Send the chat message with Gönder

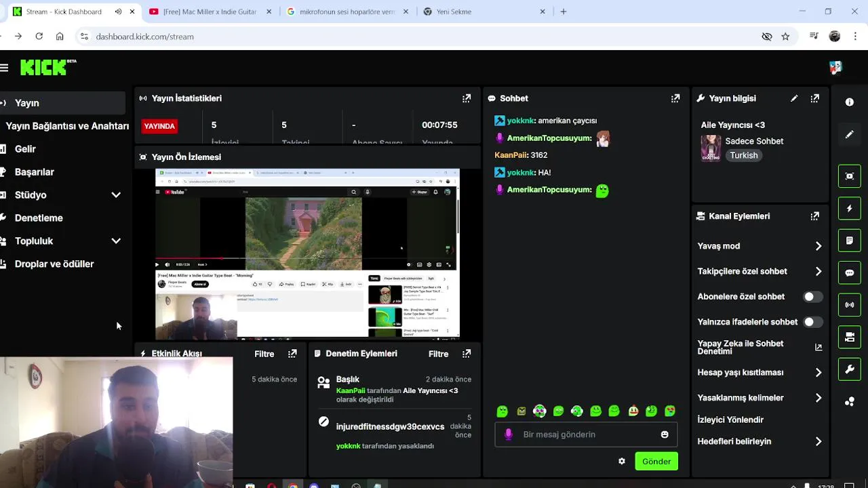click(x=656, y=462)
